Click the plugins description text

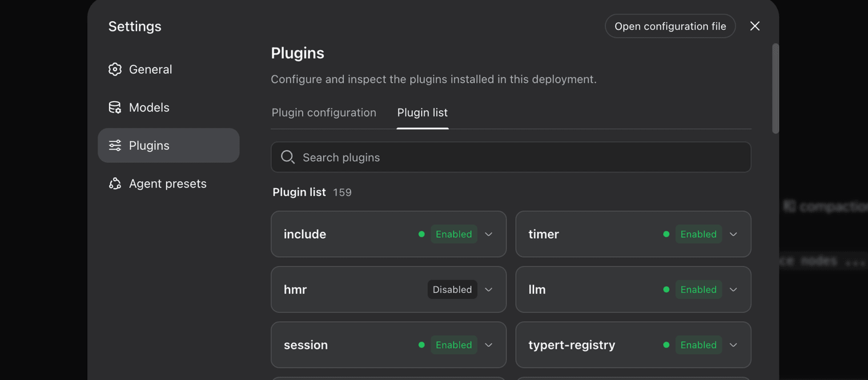433,79
